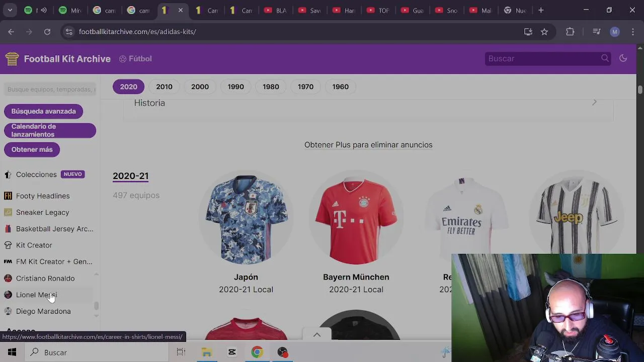The image size is (644, 362).
Task: Open Calendario de lanzamientos
Action: (x=50, y=130)
